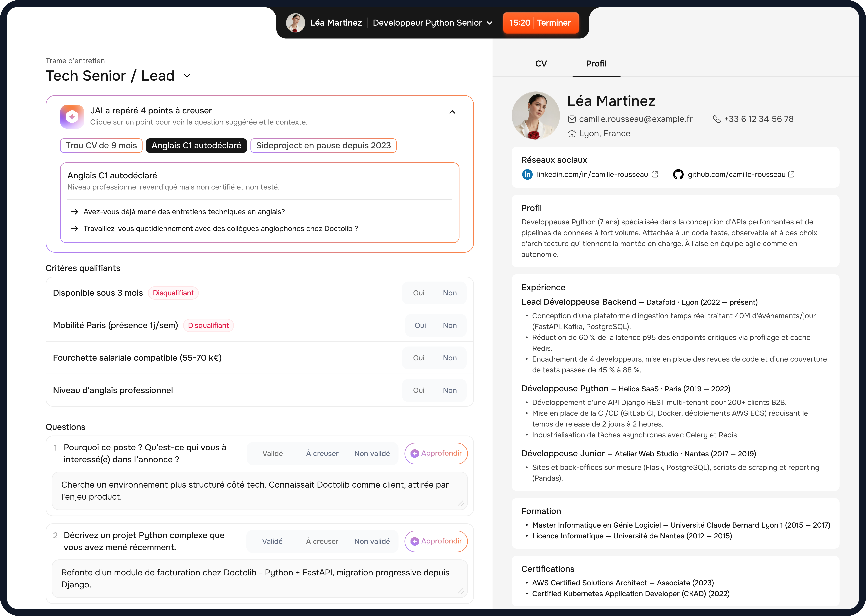Click candidate name Léa Martinez in top bar
866x616 pixels.
point(336,23)
